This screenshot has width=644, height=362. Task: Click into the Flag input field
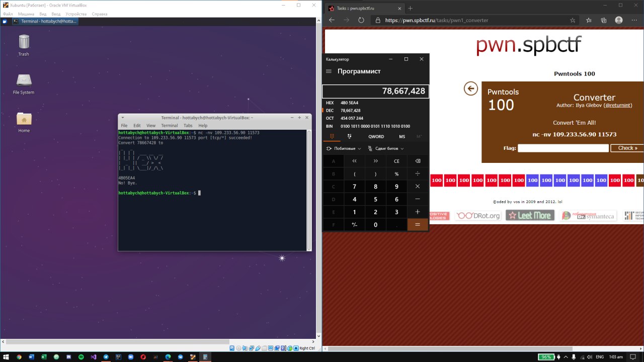tap(563, 148)
